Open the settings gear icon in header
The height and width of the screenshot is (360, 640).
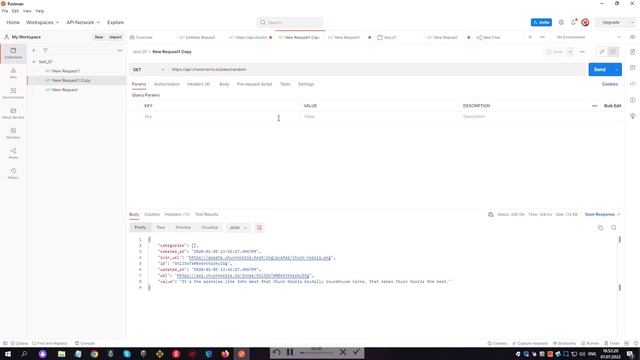point(561,22)
